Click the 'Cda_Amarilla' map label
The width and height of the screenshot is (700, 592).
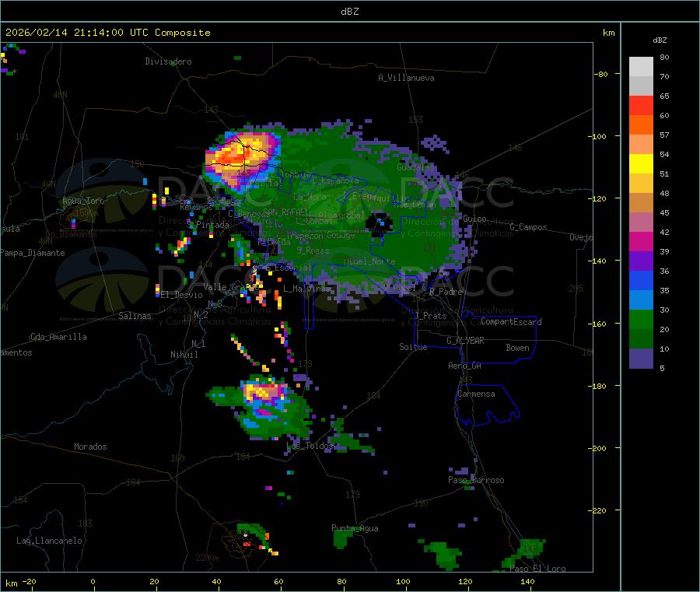tap(58, 337)
